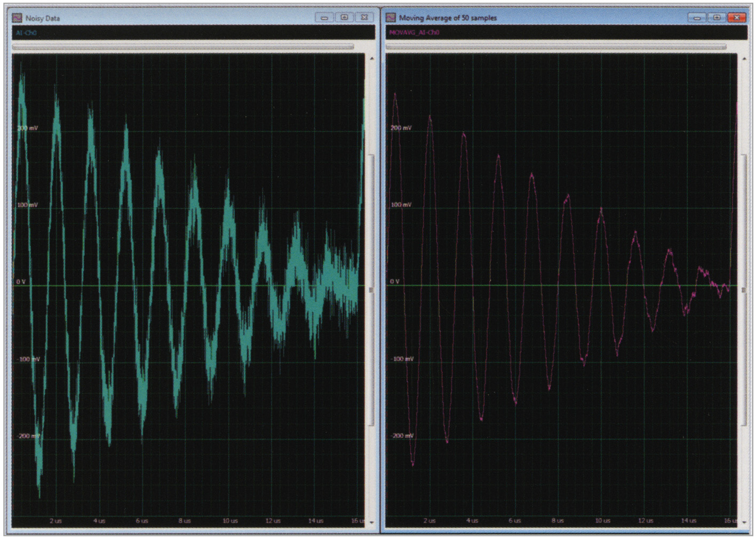Click the 4 us label in Noisy Data

(x=99, y=520)
